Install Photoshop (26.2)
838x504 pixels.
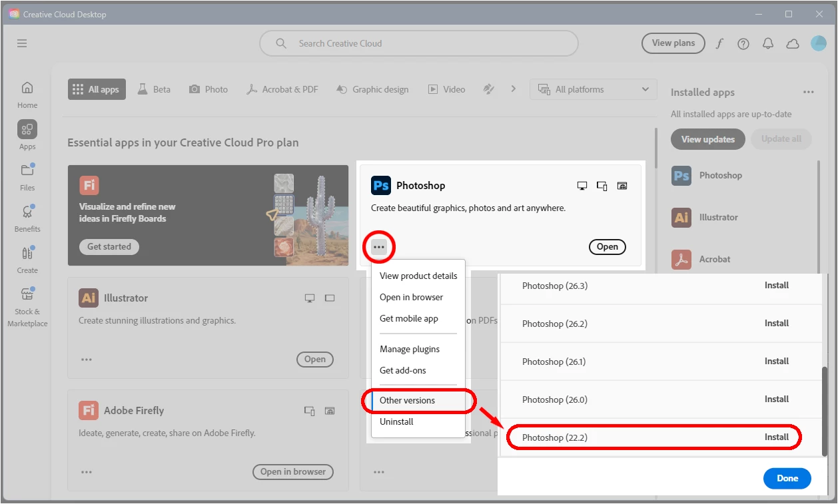[777, 324]
